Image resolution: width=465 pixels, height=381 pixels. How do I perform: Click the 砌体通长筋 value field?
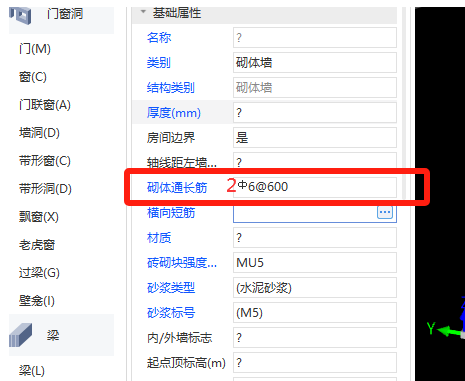(315, 187)
